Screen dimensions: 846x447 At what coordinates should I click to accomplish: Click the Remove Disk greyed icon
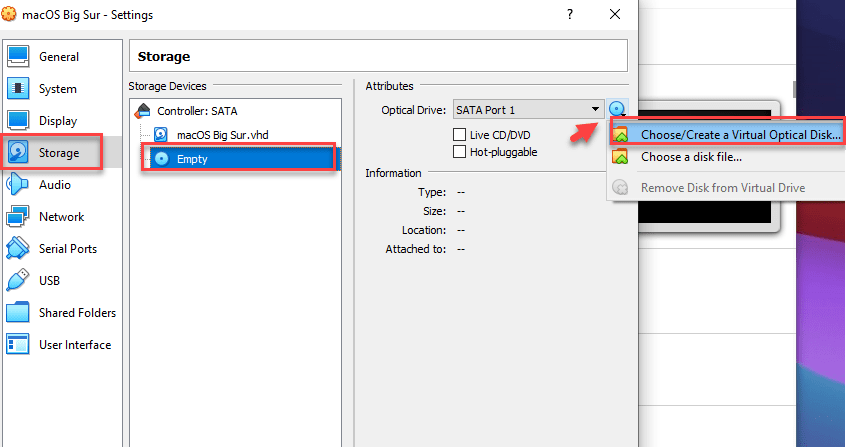[x=620, y=188]
